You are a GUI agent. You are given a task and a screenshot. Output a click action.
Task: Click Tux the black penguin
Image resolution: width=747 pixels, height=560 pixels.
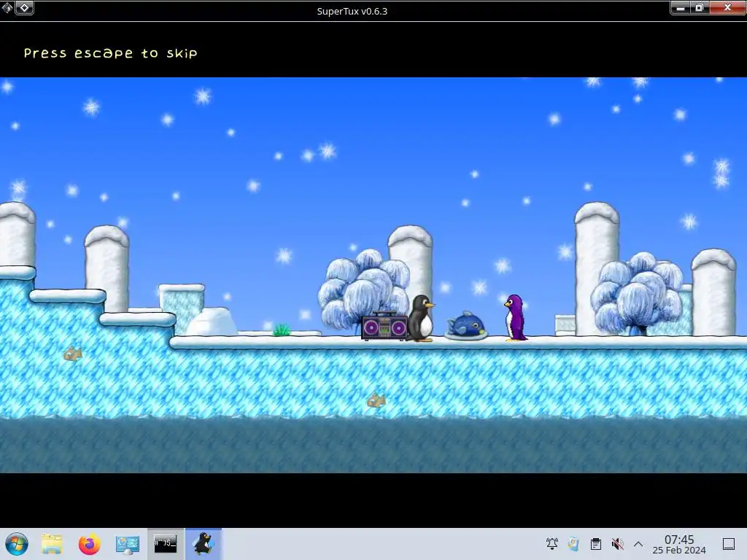click(421, 318)
